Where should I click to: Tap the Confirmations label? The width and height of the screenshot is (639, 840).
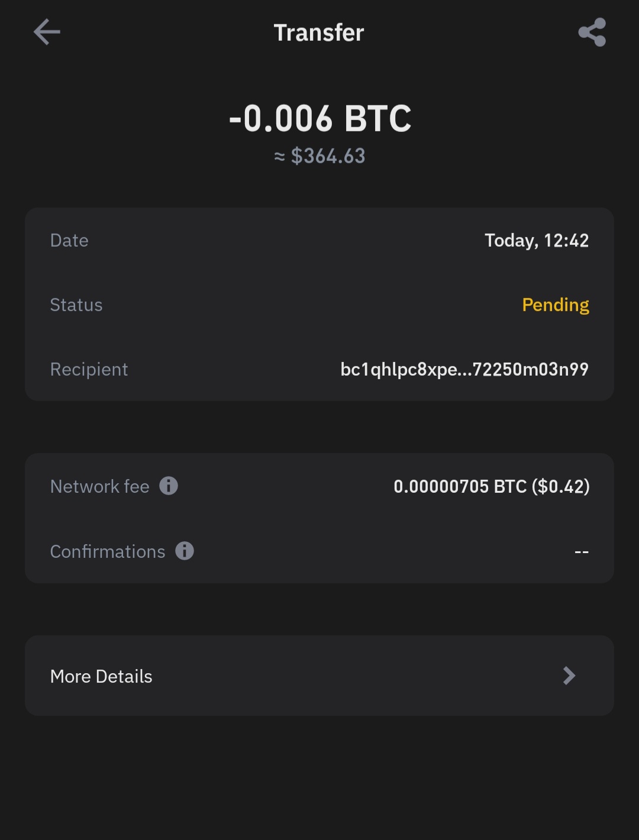pyautogui.click(x=108, y=551)
